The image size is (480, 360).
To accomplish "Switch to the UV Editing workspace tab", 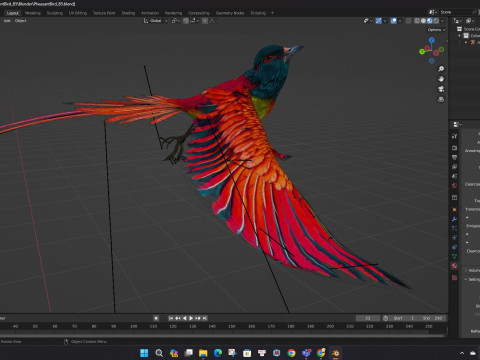I will point(78,13).
